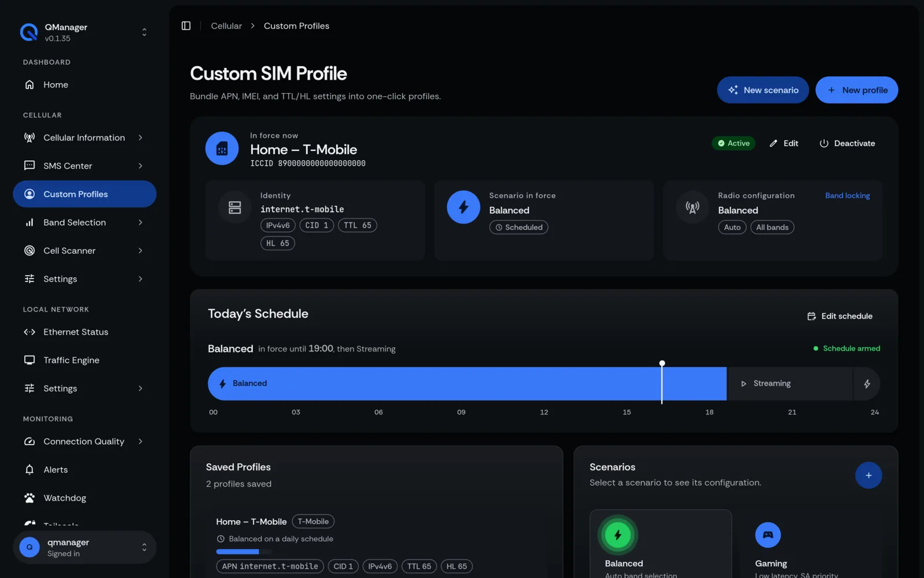Click the Connection Quality gauge icon
The width and height of the screenshot is (924, 578).
pyautogui.click(x=29, y=442)
